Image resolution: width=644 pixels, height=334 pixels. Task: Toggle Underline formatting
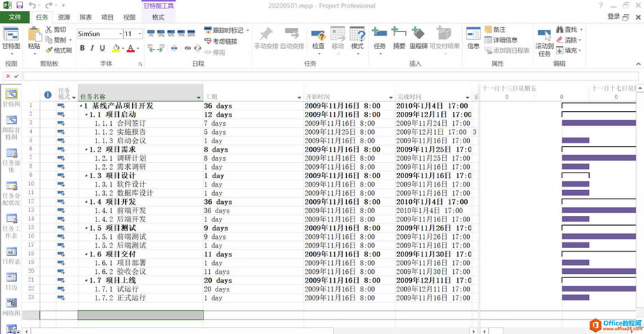103,48
